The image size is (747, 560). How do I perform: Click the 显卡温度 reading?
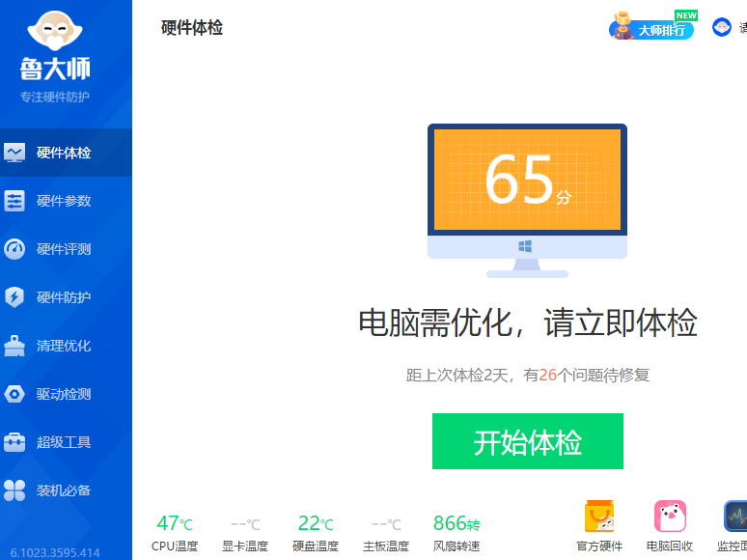(x=245, y=532)
